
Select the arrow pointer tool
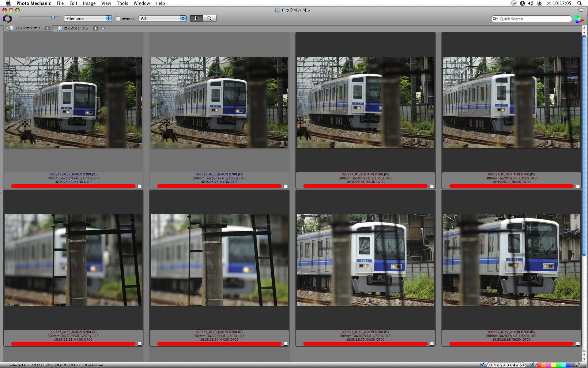[x=196, y=18]
